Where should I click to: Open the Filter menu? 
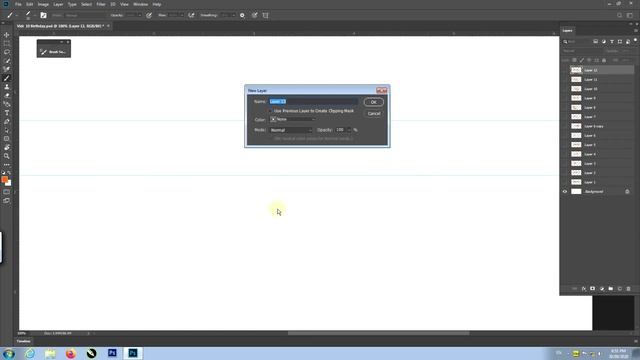pos(101,4)
